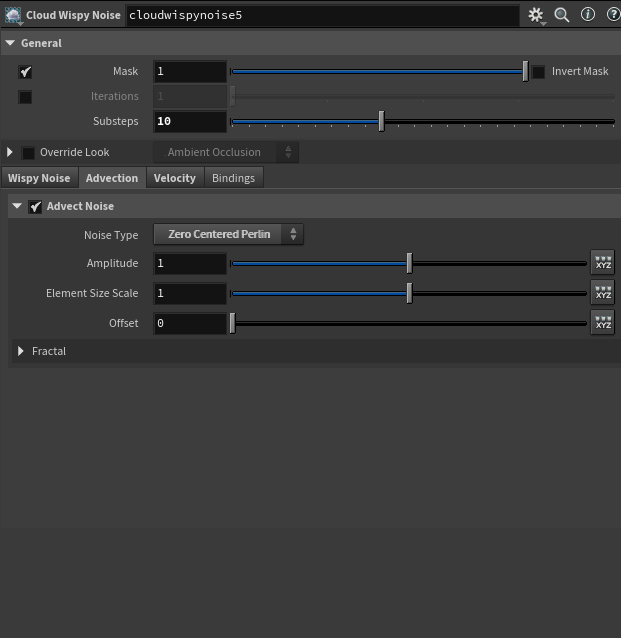Image resolution: width=621 pixels, height=638 pixels.
Task: Collapse the Advect Noise section arrow
Action: [17, 206]
